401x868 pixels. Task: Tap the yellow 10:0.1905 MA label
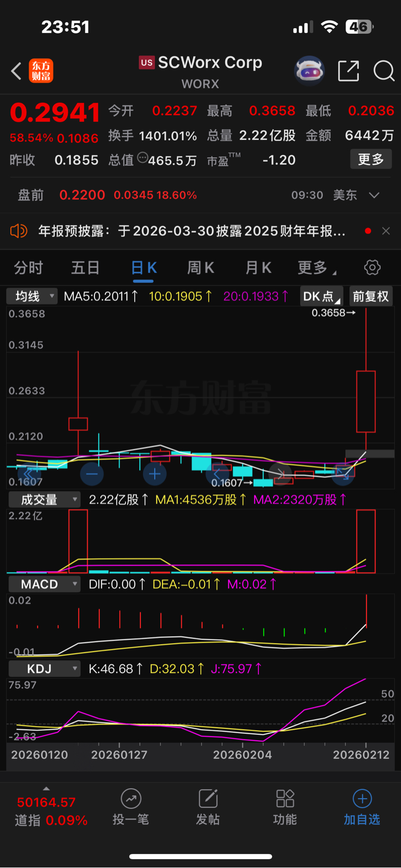181,296
